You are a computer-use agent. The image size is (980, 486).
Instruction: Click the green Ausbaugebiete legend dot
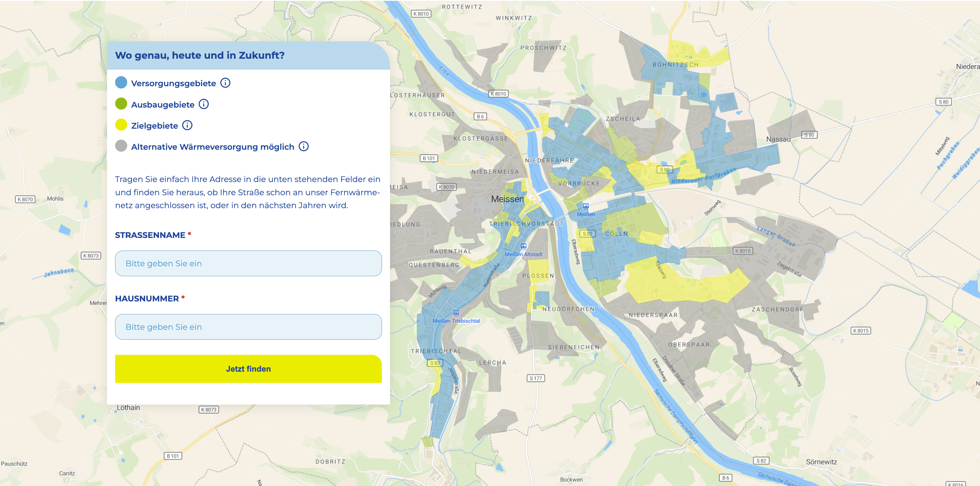(121, 104)
